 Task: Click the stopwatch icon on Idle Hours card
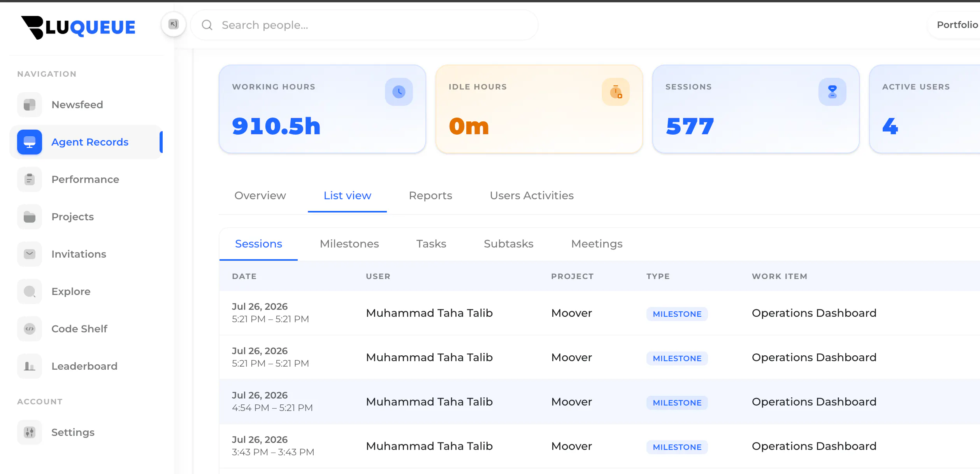point(616,92)
